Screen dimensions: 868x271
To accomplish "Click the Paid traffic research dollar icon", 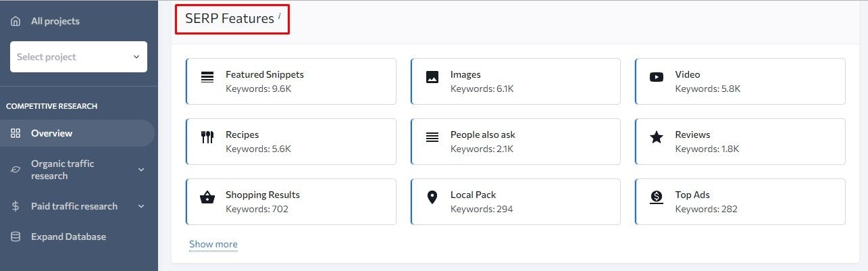I will pyautogui.click(x=16, y=206).
